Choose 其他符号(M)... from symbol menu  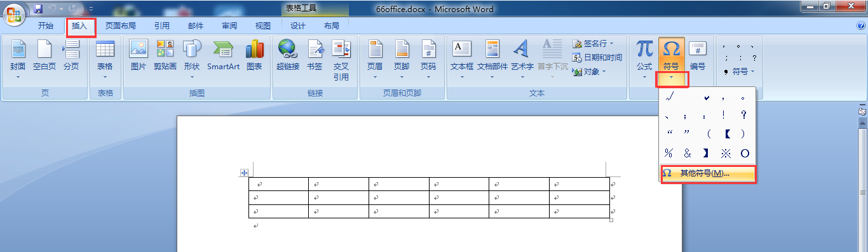tap(708, 173)
